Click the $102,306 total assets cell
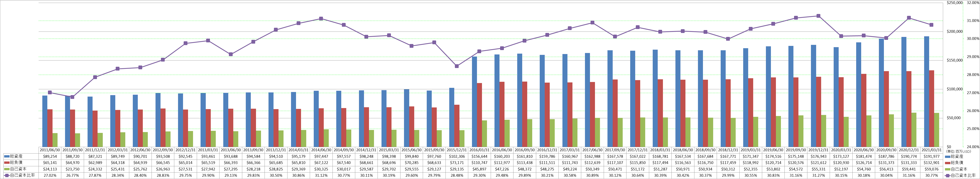The width and height of the screenshot is (980, 179). 457,156
